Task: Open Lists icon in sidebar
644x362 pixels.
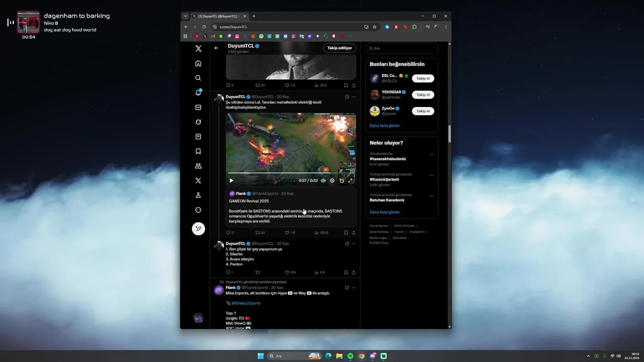Action: pos(198,136)
